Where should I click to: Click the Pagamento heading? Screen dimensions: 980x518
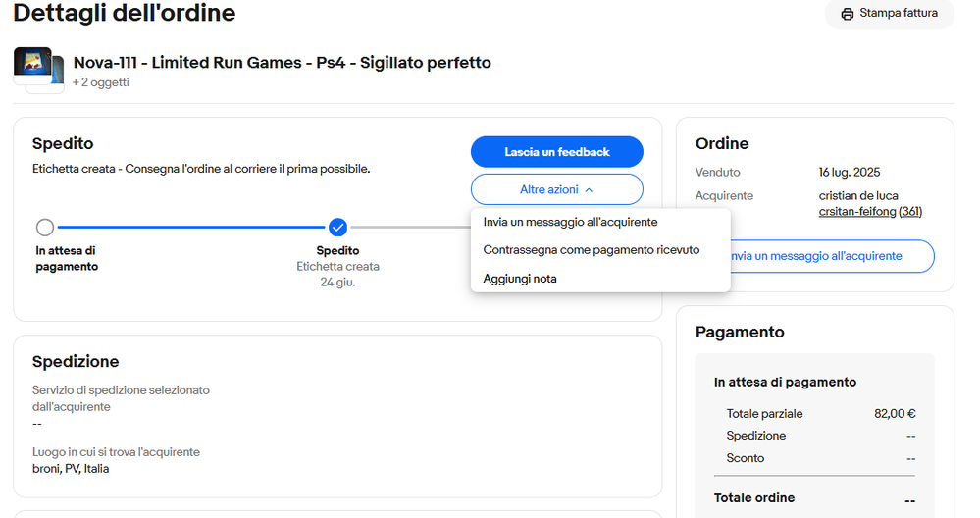click(x=740, y=332)
